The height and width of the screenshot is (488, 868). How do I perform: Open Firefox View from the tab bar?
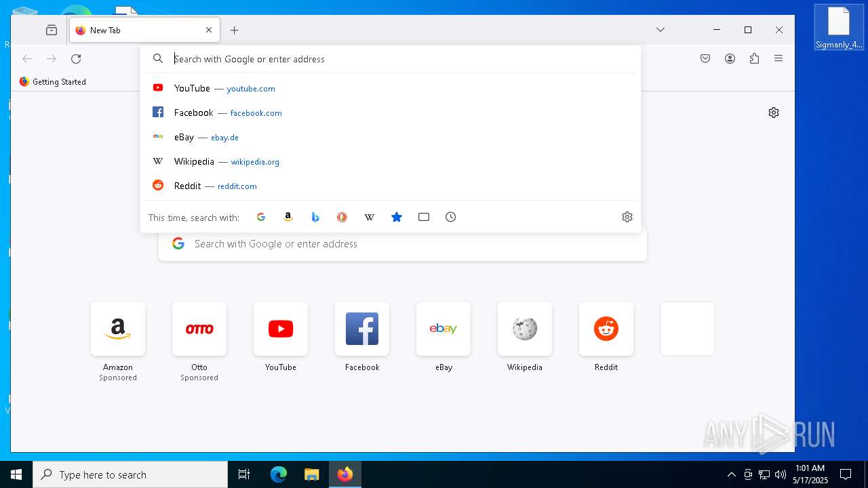(x=52, y=30)
